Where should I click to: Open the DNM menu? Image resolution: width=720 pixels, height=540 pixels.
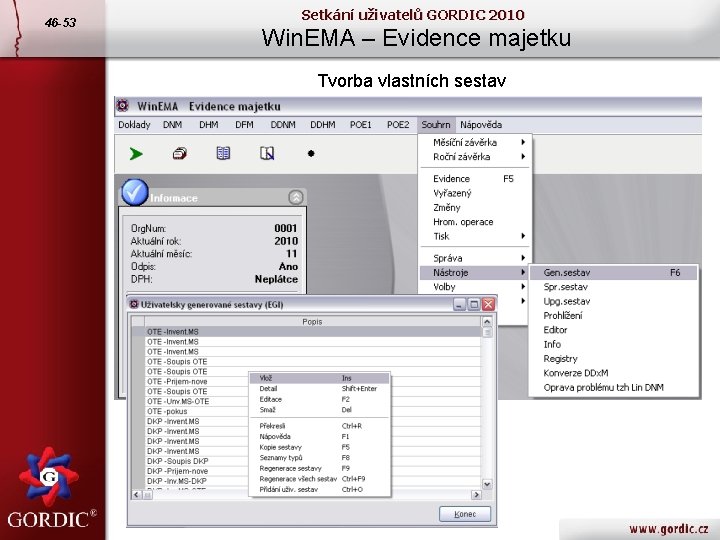pyautogui.click(x=173, y=125)
